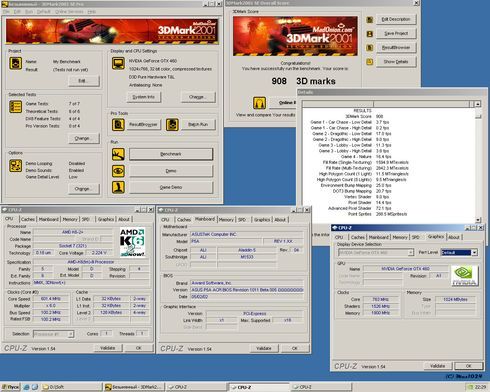The image size is (490, 392).
Task: Click the monitor icon in Display and CPU Settings
Action: [x=118, y=63]
